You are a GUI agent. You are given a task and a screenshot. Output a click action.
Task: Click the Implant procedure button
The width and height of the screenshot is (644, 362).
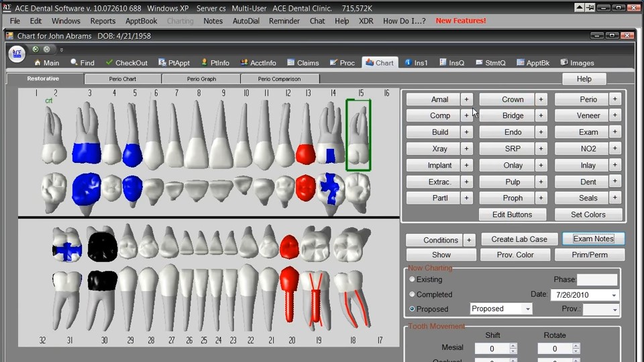[x=433, y=165]
